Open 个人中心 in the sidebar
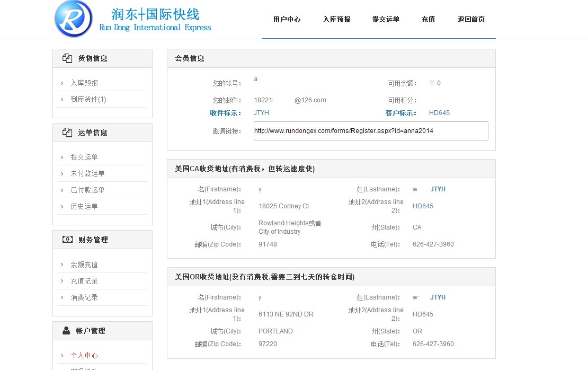 (84, 355)
